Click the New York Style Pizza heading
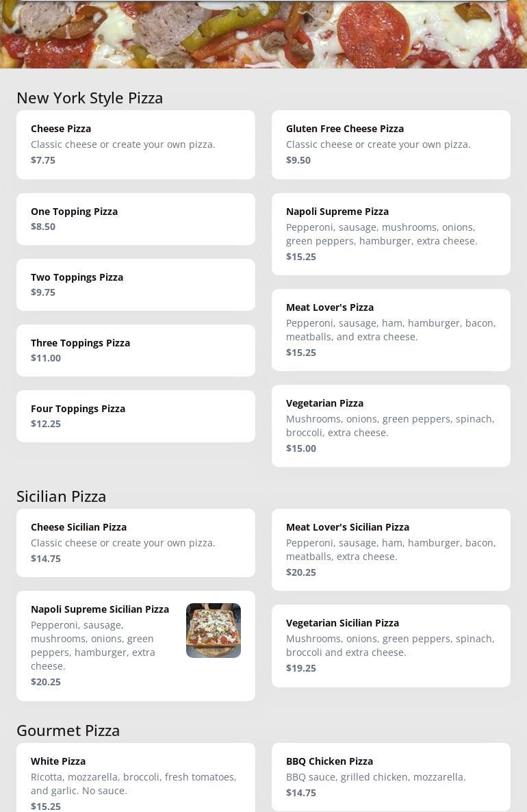The width and height of the screenshot is (527, 812). coord(90,98)
